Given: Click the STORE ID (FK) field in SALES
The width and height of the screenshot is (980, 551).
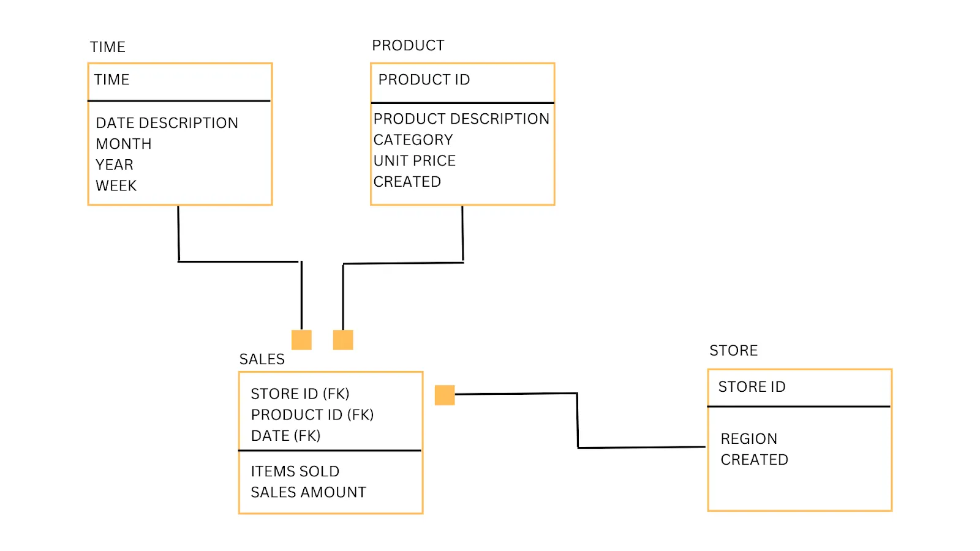Looking at the screenshot, I should tap(300, 394).
